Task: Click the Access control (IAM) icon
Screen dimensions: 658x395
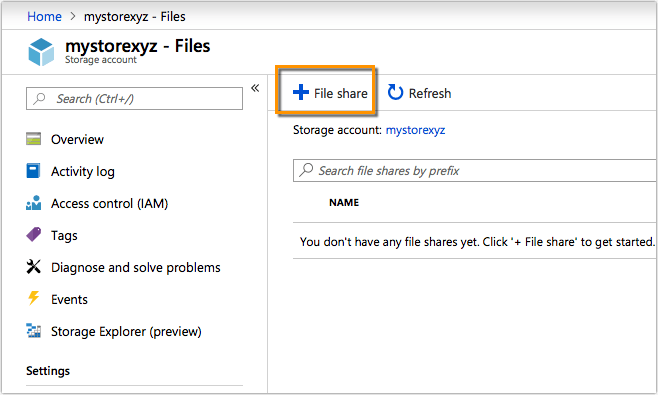Action: pyautogui.click(x=34, y=203)
